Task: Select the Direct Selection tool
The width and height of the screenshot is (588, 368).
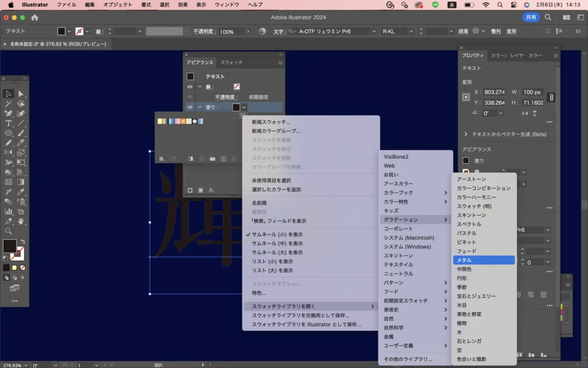Action: pyautogui.click(x=21, y=94)
